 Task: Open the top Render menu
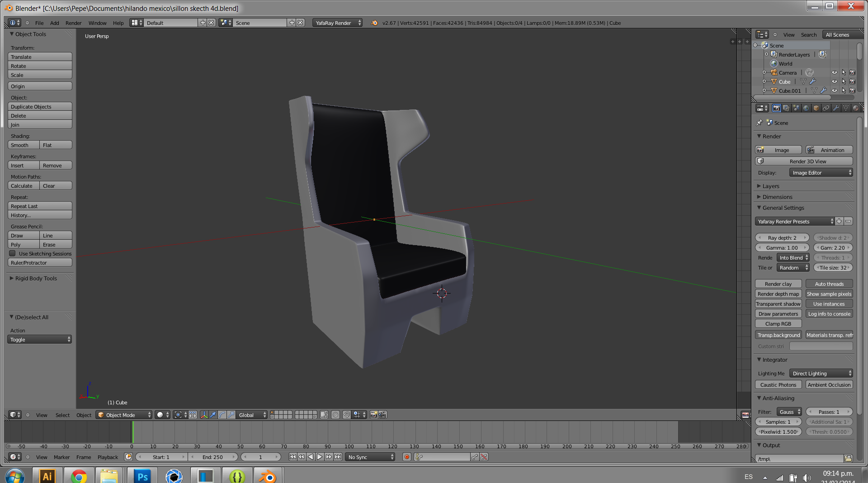pos(73,23)
